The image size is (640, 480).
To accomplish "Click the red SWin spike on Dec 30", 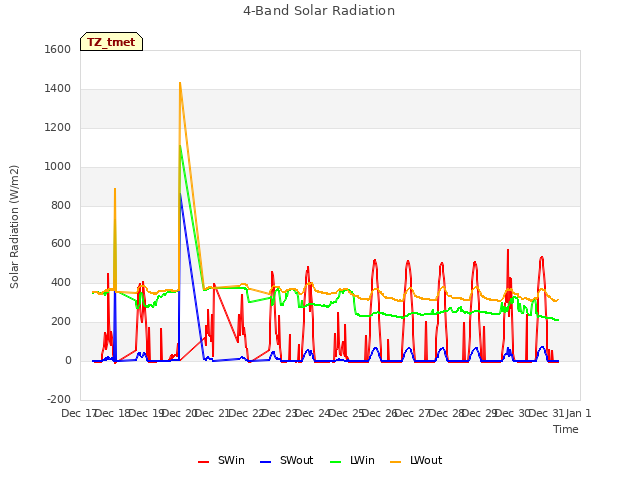I will 508,250.
